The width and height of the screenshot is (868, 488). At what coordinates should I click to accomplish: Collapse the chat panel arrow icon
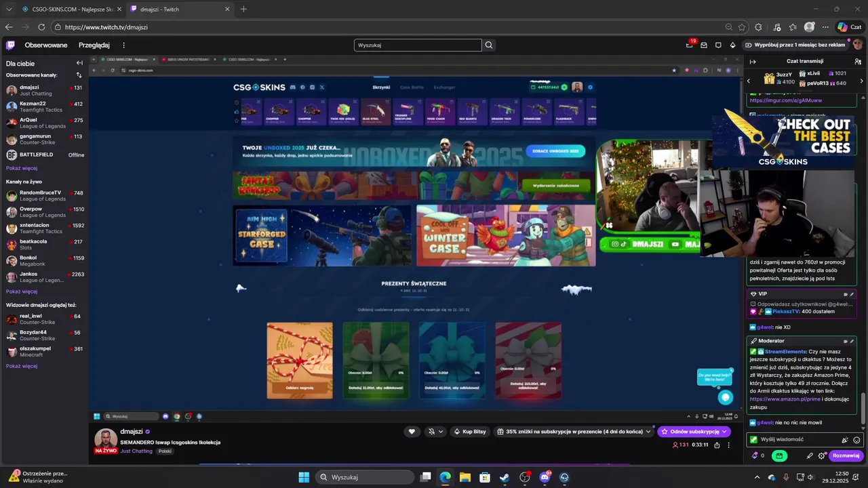tap(753, 62)
